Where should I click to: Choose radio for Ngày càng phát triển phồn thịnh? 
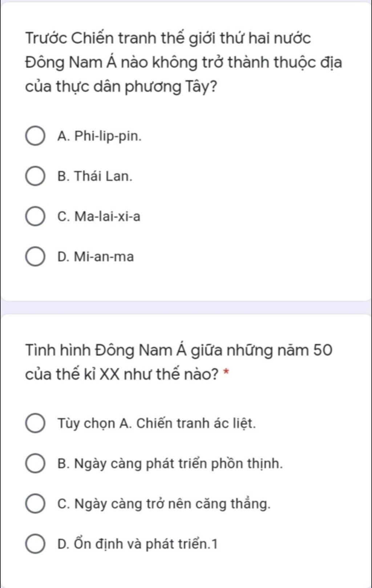[x=35, y=464]
